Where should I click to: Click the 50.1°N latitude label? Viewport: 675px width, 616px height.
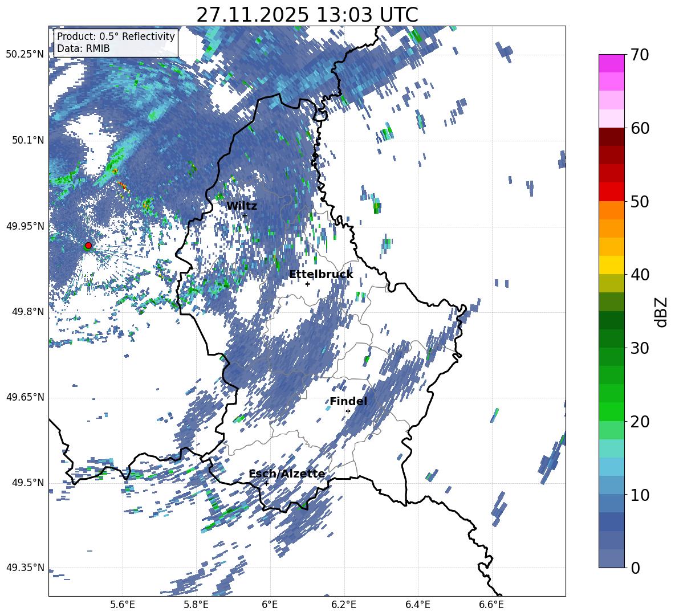point(27,140)
